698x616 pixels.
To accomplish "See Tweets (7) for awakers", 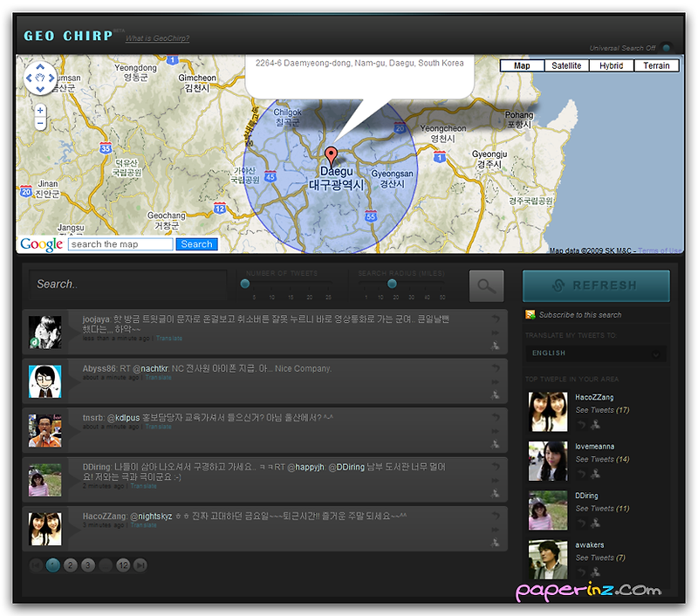I will pyautogui.click(x=600, y=558).
